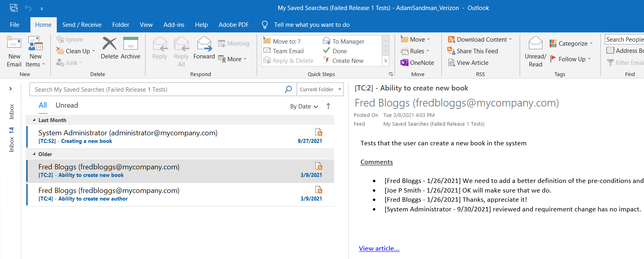The image size is (644, 259).
Task: Click the Search People input field
Action: [x=624, y=39]
